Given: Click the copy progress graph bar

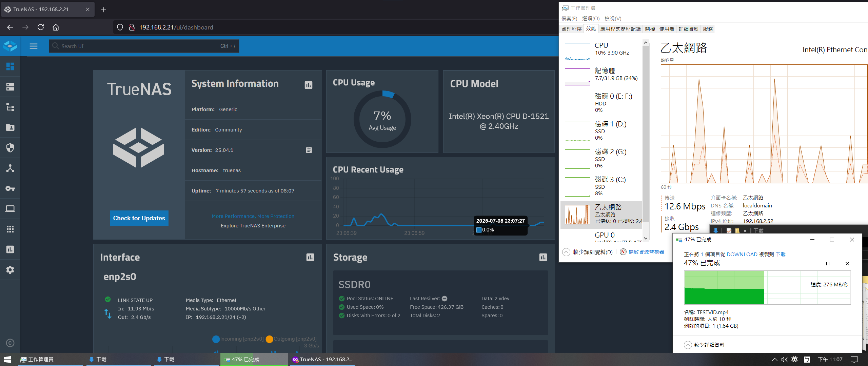Looking at the screenshot, I should pos(767,287).
